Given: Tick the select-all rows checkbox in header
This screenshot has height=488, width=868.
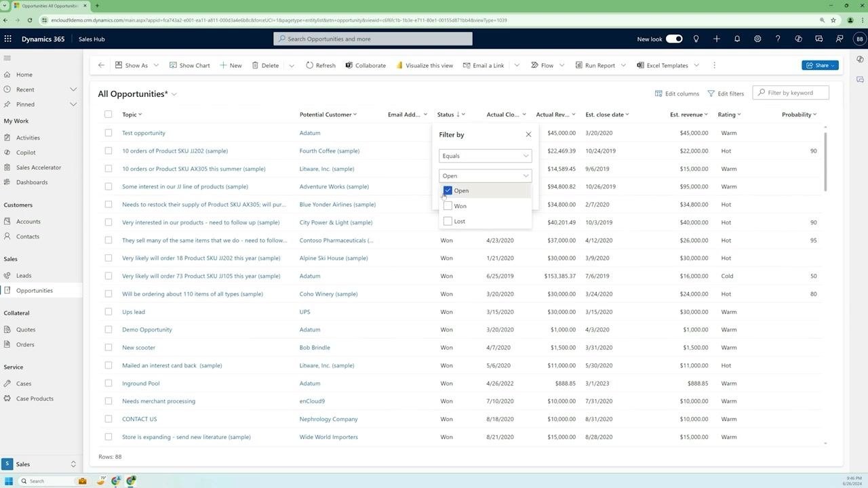Looking at the screenshot, I should (108, 115).
